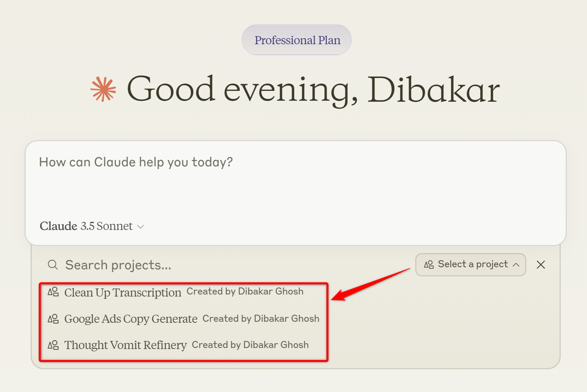Select the Google Ads Copy Generate project

coord(131,318)
